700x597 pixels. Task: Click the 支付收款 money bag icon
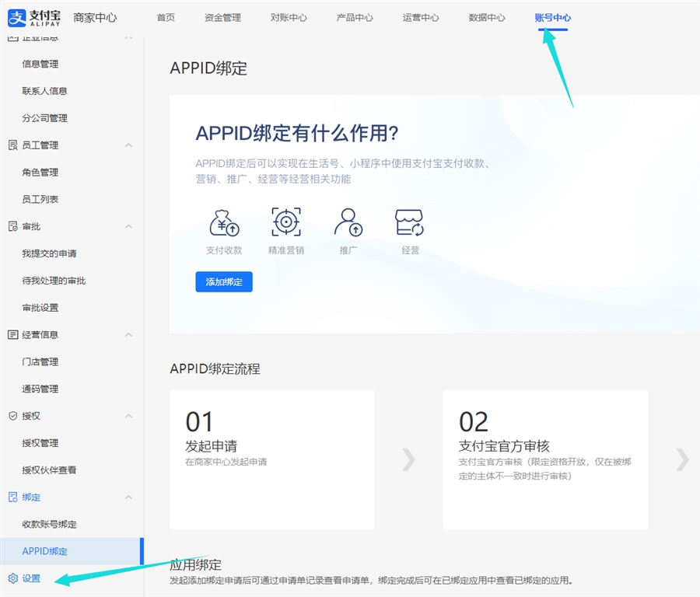point(224,222)
